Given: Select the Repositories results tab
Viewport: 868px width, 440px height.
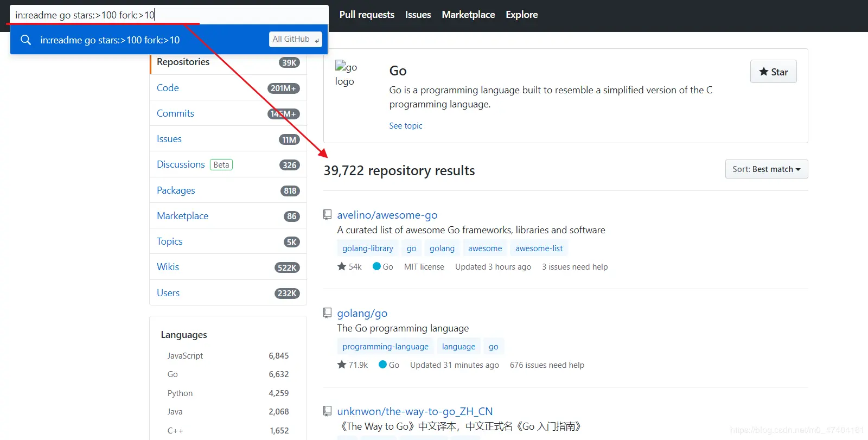Looking at the screenshot, I should tap(228, 62).
